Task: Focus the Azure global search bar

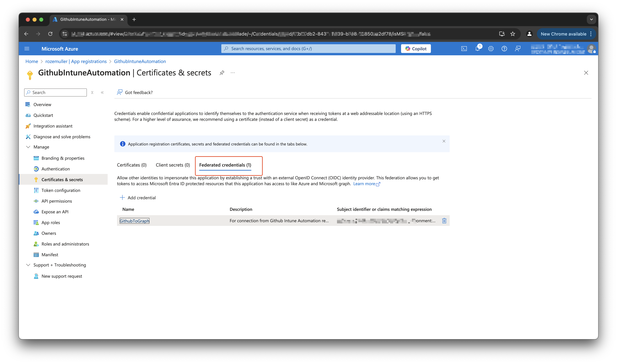Action: 308,49
